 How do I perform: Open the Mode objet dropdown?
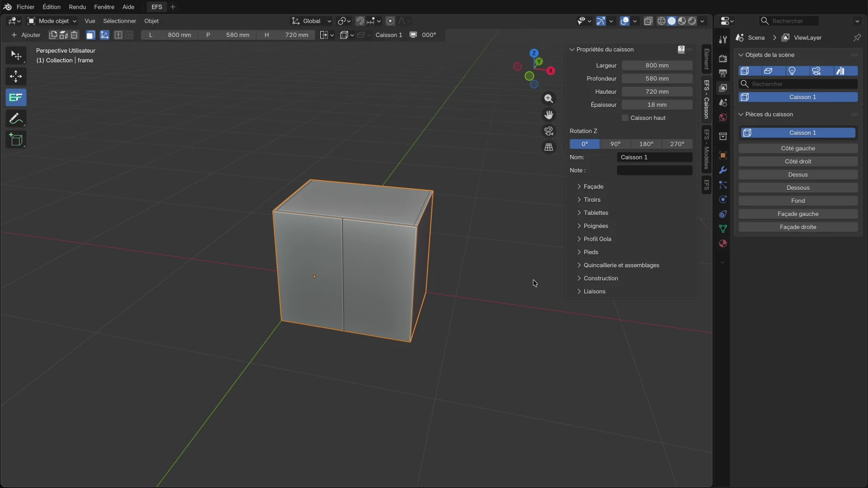click(x=52, y=21)
